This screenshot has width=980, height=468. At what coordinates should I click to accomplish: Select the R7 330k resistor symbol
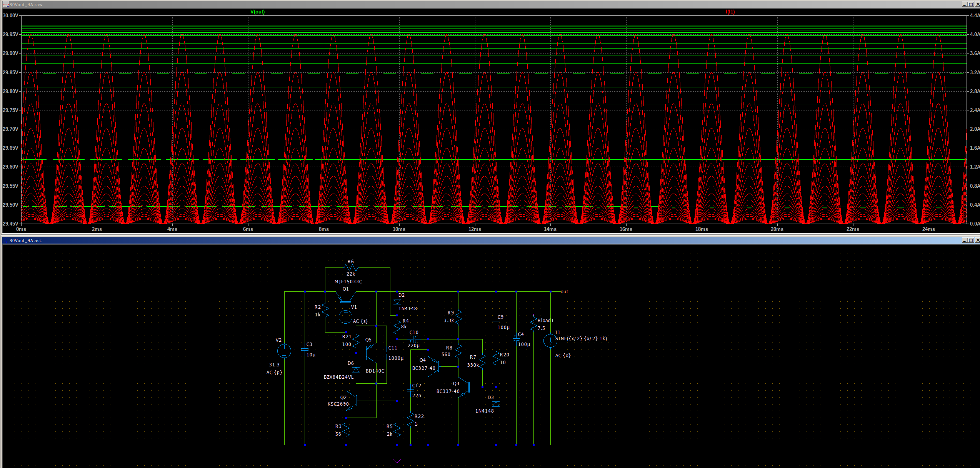point(482,361)
